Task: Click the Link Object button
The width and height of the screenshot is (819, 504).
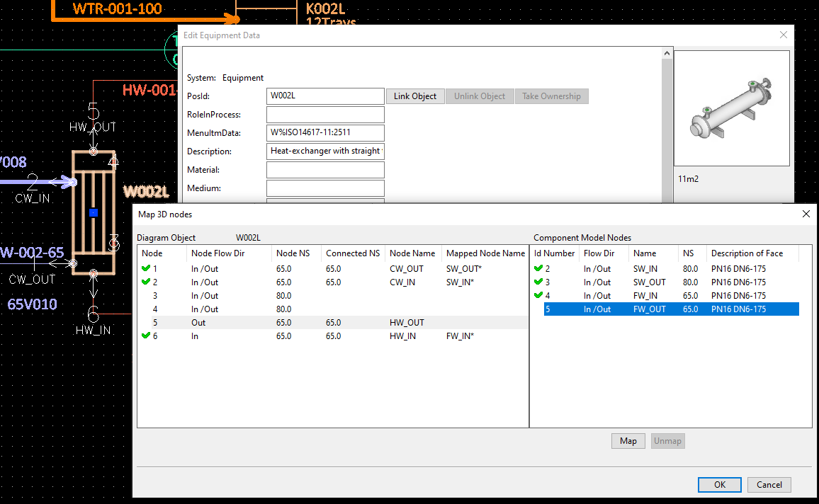Action: pos(415,96)
